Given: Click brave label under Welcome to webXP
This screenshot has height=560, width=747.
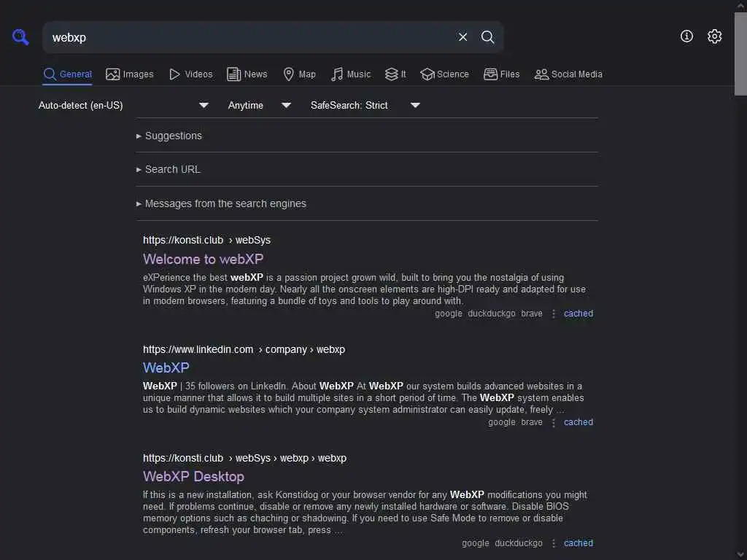Looking at the screenshot, I should [532, 314].
